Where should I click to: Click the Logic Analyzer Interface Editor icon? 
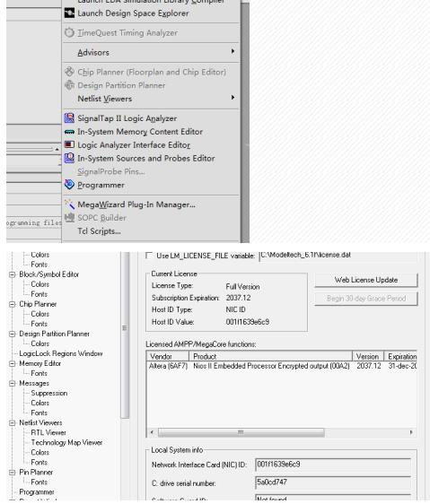click(69, 145)
